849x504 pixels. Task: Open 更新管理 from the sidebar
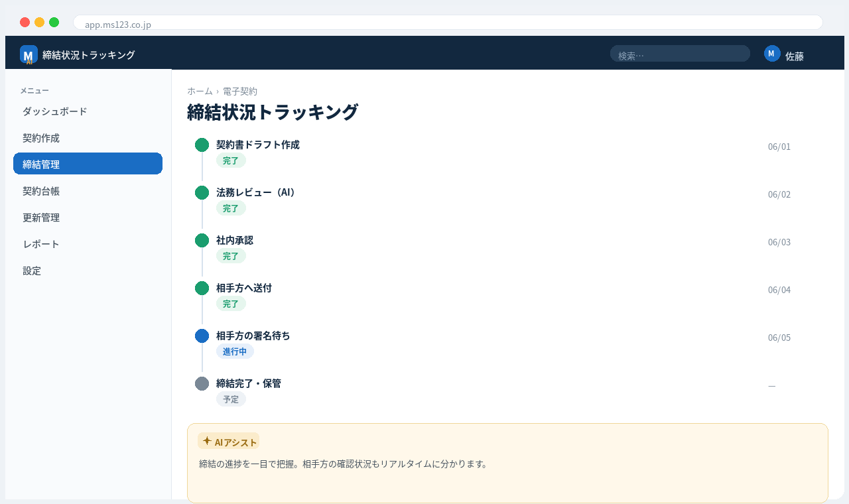88,217
